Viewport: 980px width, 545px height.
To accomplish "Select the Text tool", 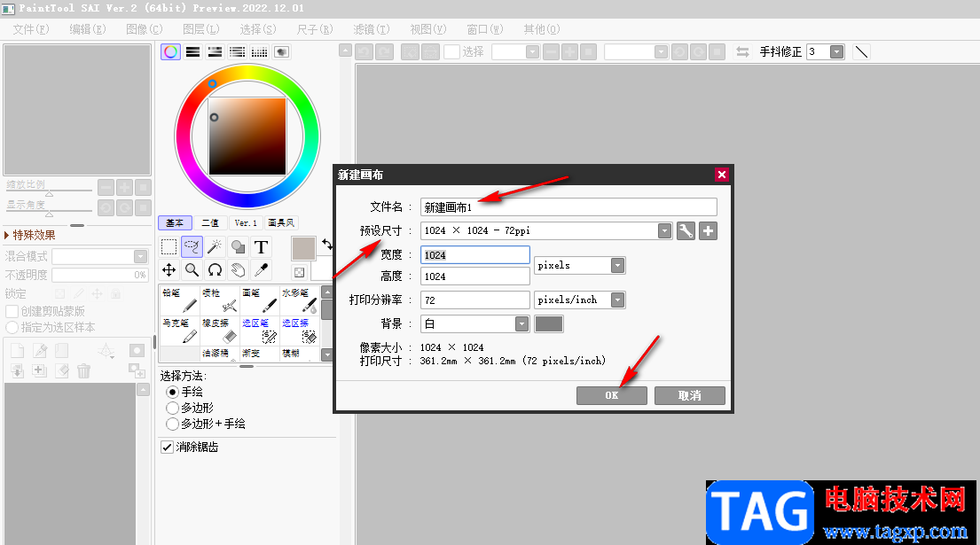I will (x=262, y=247).
